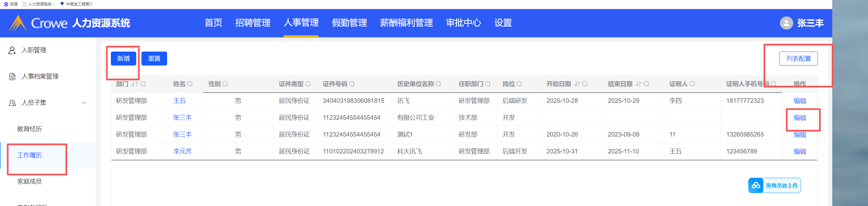Open 张三丰 link in 有限公司工业 row
868x206 pixels.
click(182, 118)
